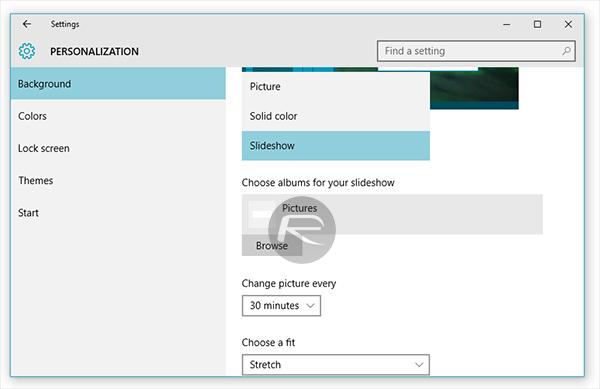Open the Stretch fit dropdown

tap(336, 365)
